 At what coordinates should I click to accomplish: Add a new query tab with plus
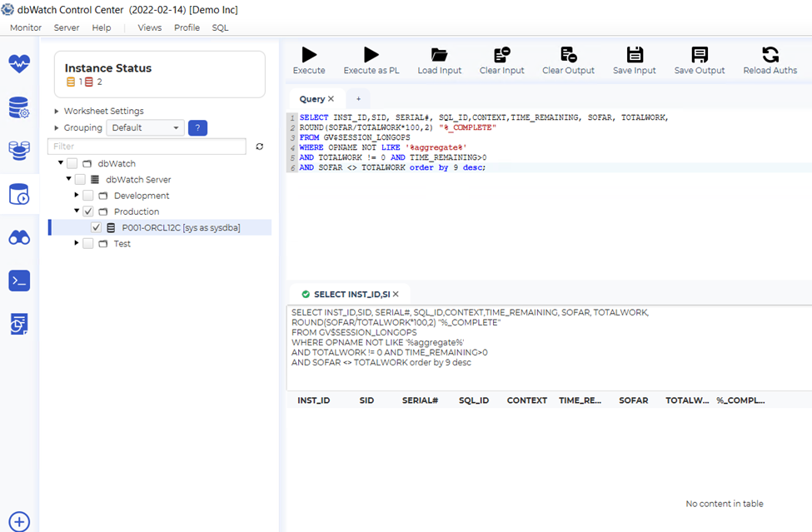(x=358, y=99)
